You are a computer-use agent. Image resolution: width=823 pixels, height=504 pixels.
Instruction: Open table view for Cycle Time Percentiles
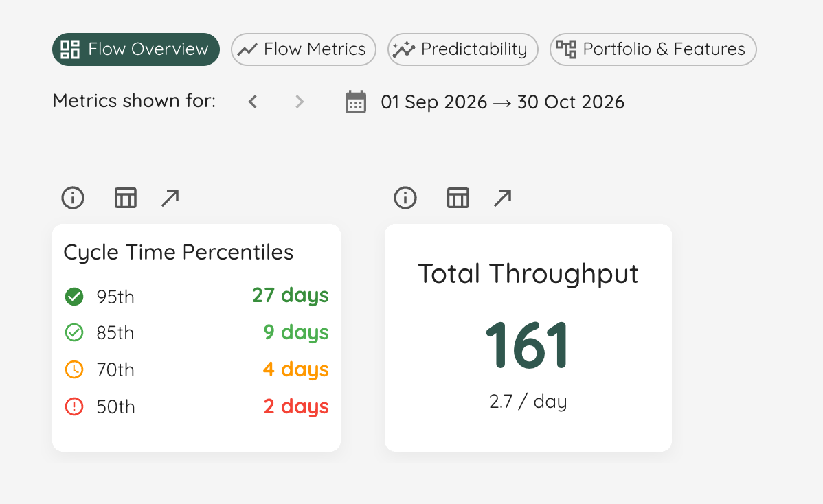click(126, 198)
